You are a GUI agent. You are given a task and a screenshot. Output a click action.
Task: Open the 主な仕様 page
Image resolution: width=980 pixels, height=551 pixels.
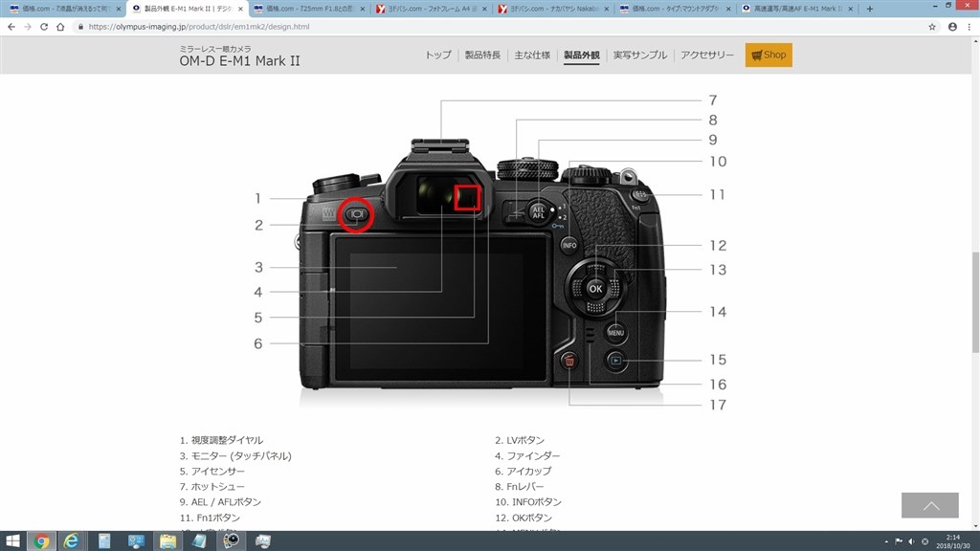pyautogui.click(x=532, y=55)
